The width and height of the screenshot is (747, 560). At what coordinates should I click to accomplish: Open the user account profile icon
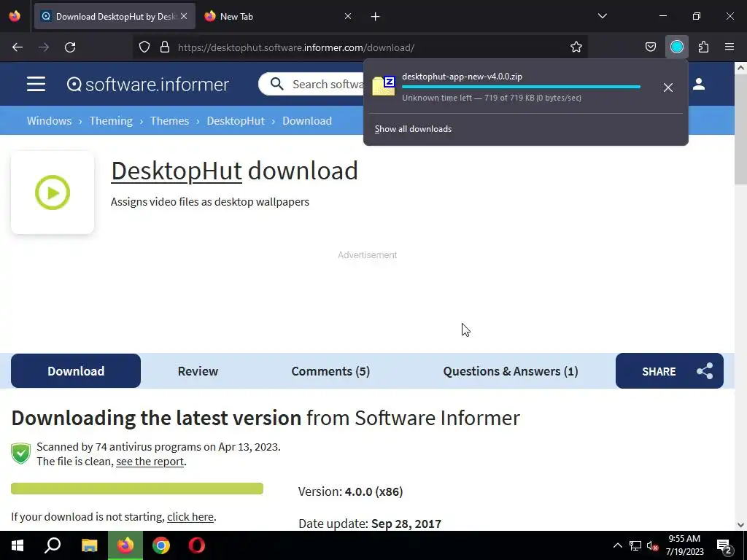[x=699, y=85]
